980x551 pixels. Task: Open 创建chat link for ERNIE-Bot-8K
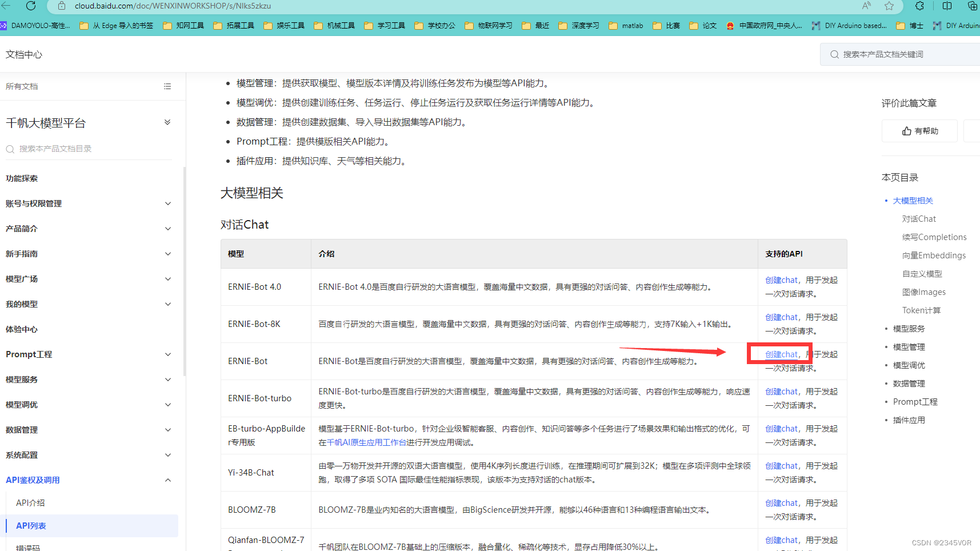(781, 317)
